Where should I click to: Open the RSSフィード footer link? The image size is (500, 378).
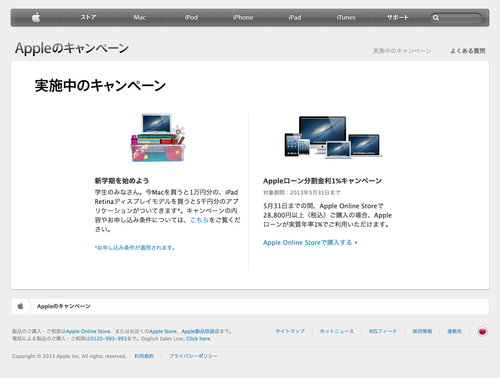pyautogui.click(x=383, y=331)
